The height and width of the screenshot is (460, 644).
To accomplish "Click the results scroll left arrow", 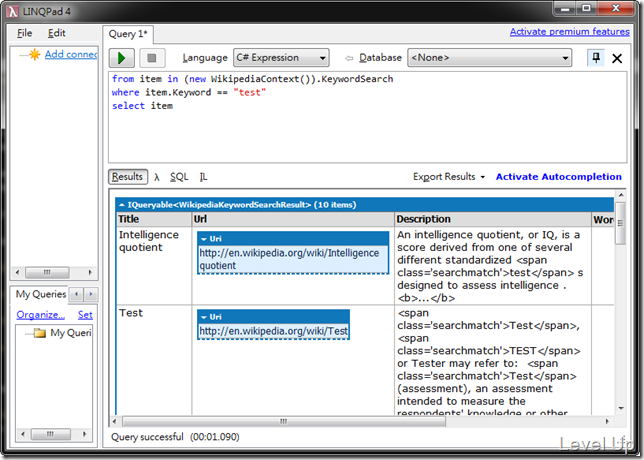I will [x=115, y=421].
